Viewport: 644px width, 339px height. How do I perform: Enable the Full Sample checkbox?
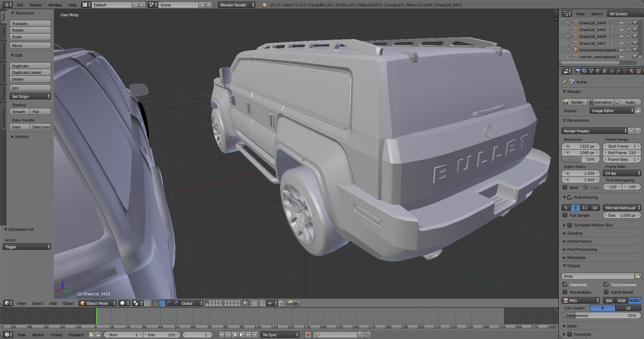pyautogui.click(x=565, y=215)
